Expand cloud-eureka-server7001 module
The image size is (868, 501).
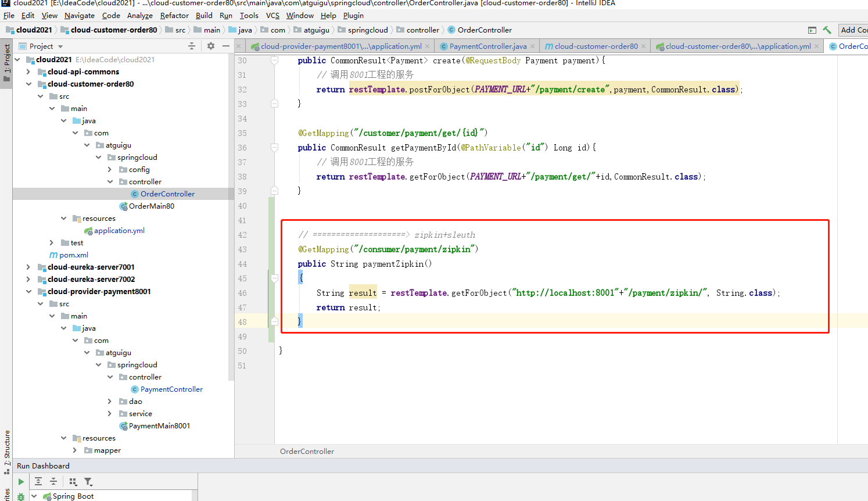tap(28, 267)
